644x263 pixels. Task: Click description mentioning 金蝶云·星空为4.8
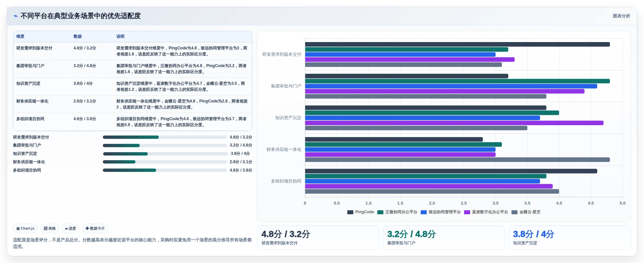pyautogui.click(x=182, y=104)
